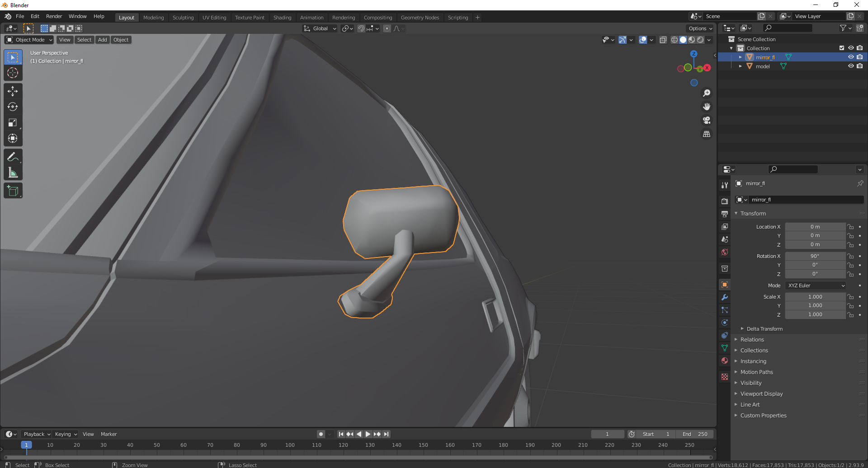Open the Modifier properties tab

click(725, 297)
